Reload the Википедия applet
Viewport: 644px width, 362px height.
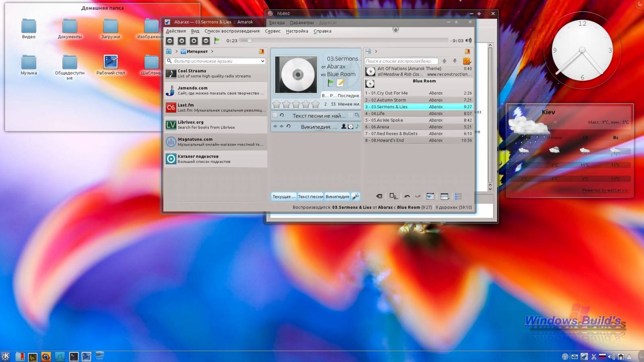click(x=289, y=126)
